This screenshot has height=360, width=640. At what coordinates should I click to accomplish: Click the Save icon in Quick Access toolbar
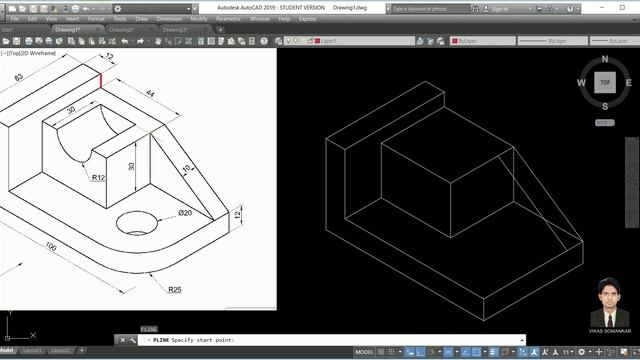point(33,9)
